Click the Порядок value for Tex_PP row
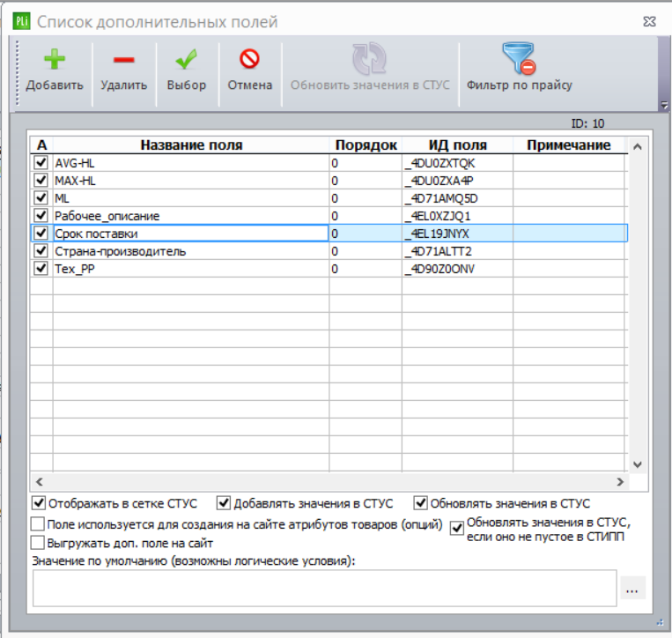The height and width of the screenshot is (638, 672). [x=366, y=269]
